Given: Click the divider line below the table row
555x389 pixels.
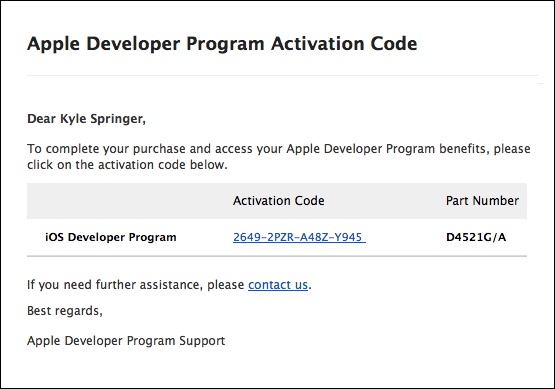Looking at the screenshot, I should pyautogui.click(x=277, y=256).
